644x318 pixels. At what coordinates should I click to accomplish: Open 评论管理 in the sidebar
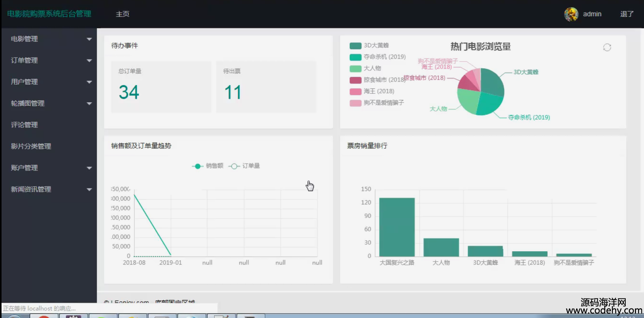(x=24, y=125)
